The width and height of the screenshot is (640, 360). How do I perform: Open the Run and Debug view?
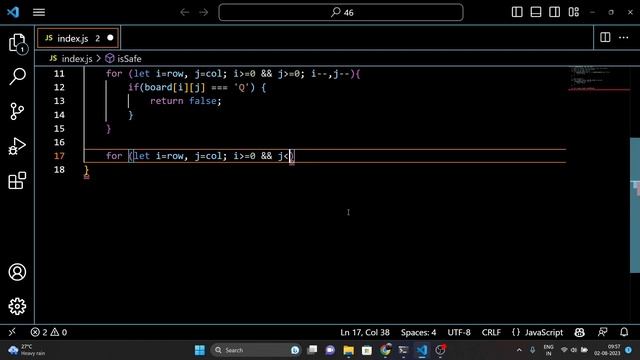[17, 146]
